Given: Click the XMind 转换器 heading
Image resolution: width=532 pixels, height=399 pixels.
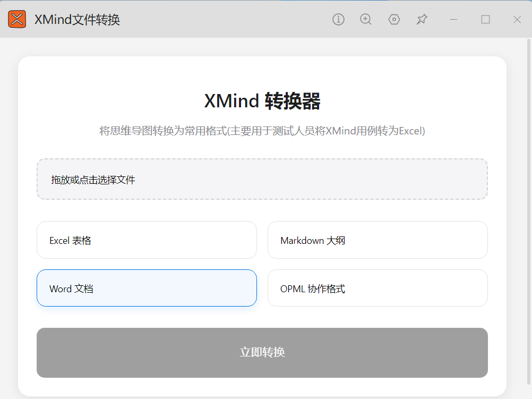Looking at the screenshot, I should tap(262, 101).
